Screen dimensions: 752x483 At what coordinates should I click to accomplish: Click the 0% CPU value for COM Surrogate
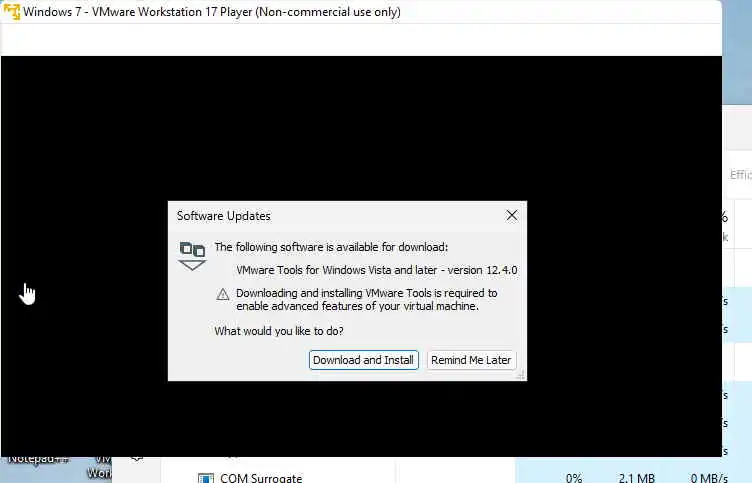pyautogui.click(x=574, y=478)
